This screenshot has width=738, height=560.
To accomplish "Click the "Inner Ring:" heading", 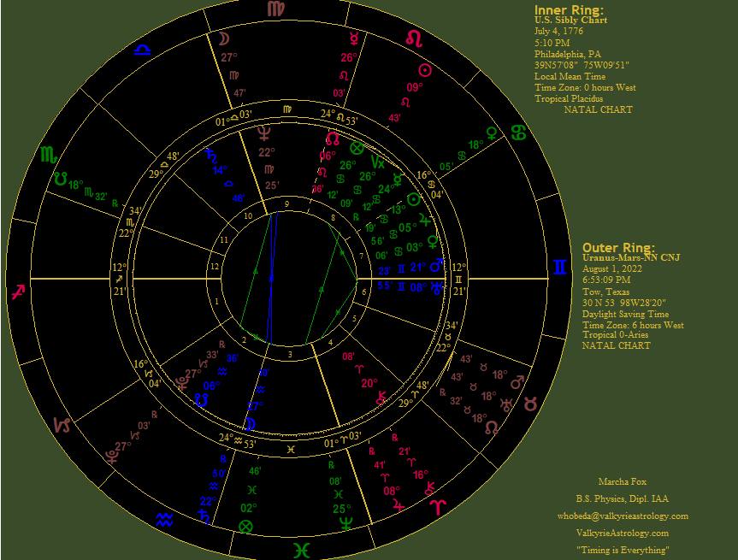I will coord(569,9).
